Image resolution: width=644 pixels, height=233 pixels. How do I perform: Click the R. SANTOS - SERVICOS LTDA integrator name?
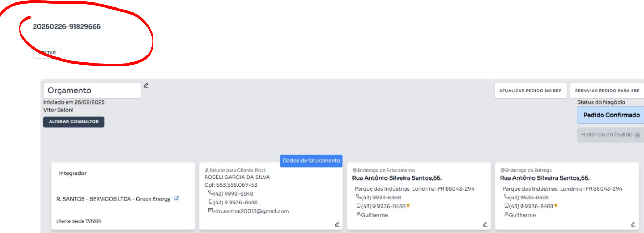[x=113, y=199]
